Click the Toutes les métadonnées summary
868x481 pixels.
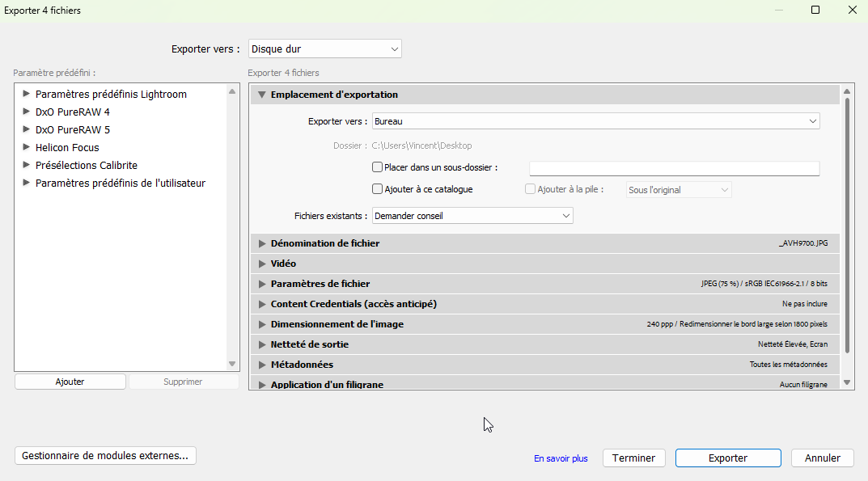pyautogui.click(x=788, y=365)
